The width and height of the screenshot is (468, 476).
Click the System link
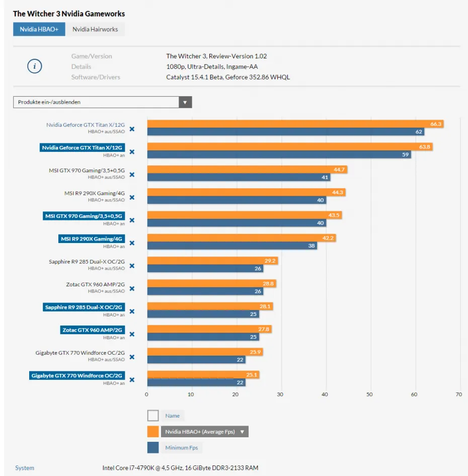point(25,468)
